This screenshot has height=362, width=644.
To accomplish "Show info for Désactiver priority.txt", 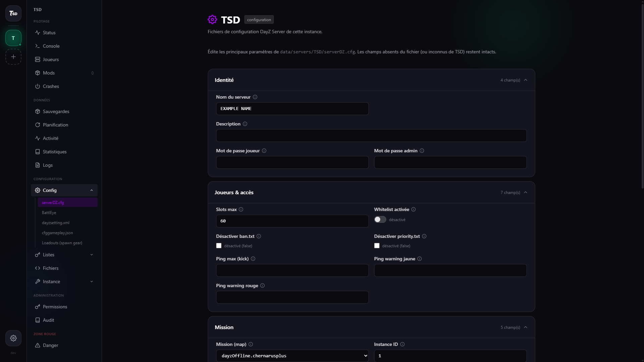I will click(424, 236).
